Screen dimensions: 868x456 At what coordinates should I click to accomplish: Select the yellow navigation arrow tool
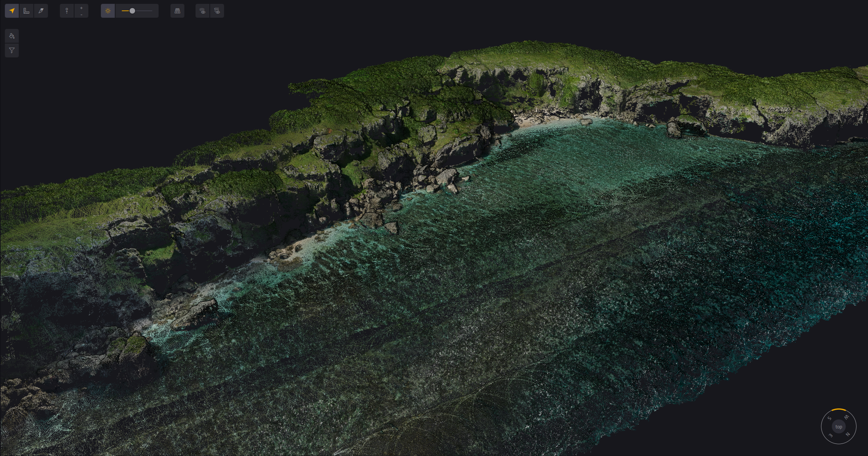(12, 11)
